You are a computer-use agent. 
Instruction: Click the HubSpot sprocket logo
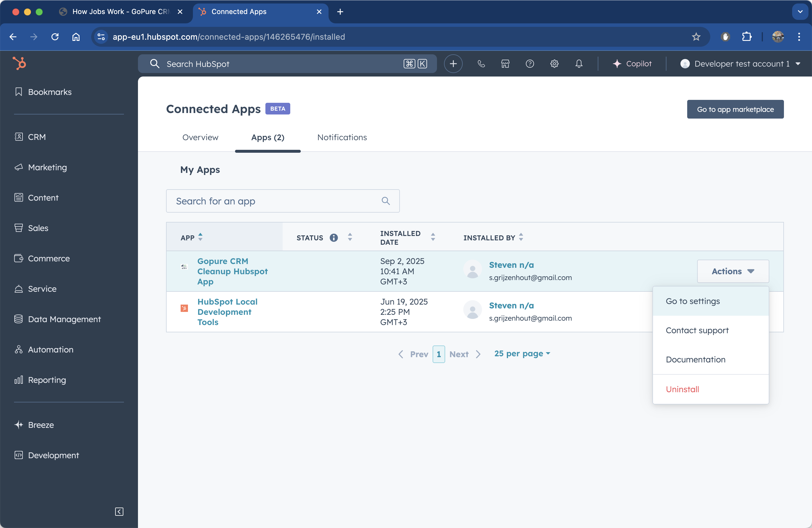(x=20, y=63)
